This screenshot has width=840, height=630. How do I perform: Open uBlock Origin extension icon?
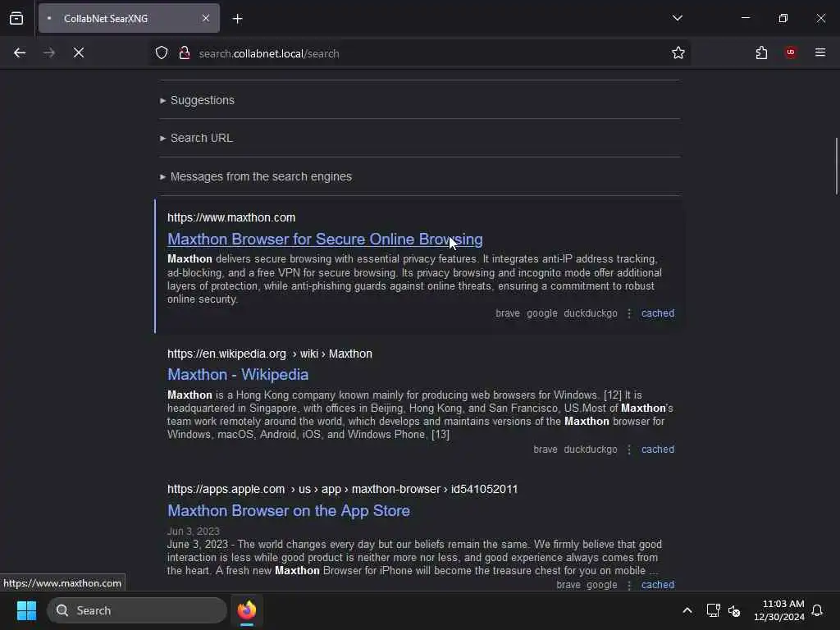pyautogui.click(x=791, y=52)
